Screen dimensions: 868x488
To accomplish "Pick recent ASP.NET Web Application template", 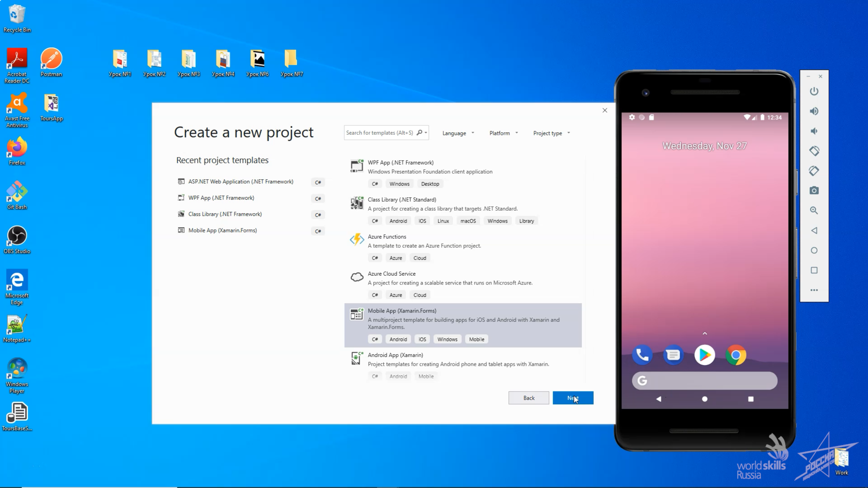I will 251,182.
